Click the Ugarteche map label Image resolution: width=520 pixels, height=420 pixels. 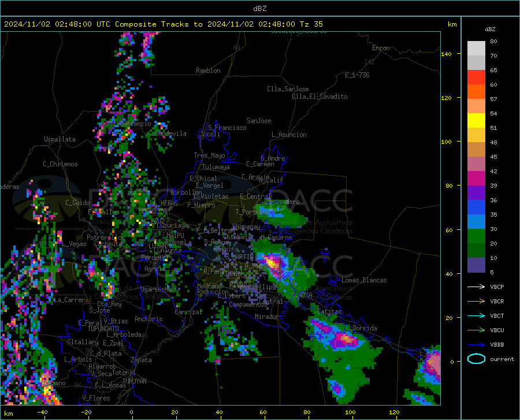pos(156,289)
